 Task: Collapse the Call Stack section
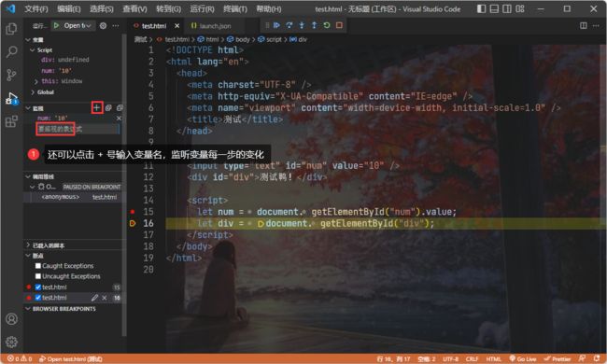(28, 176)
